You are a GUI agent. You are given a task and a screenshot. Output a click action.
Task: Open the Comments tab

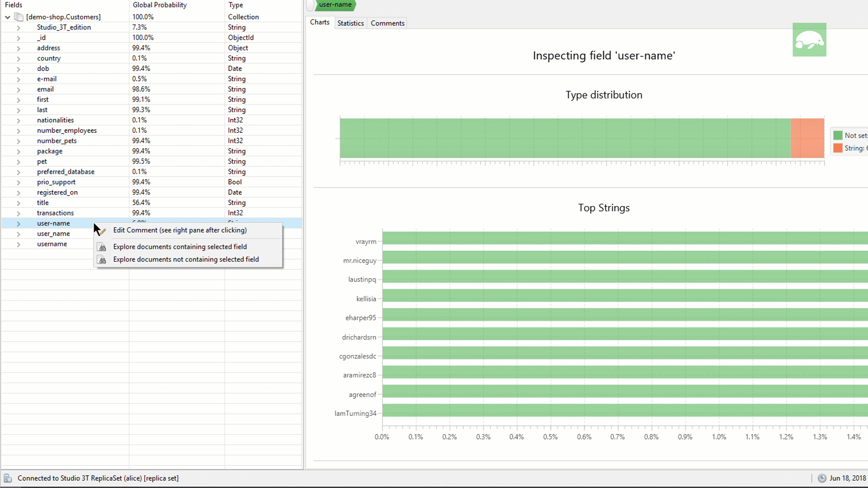tap(387, 23)
